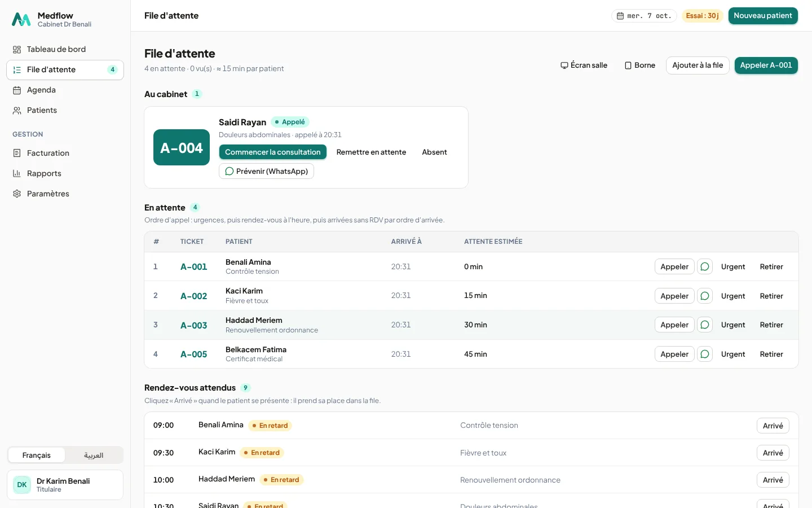812x508 pixels.
Task: Click the Essai : 30 j trial badge
Action: click(x=703, y=16)
